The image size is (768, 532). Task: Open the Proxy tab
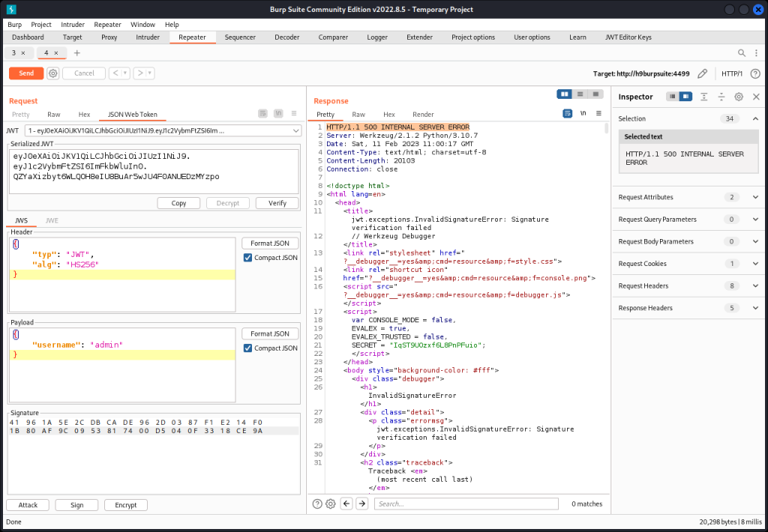[109, 37]
